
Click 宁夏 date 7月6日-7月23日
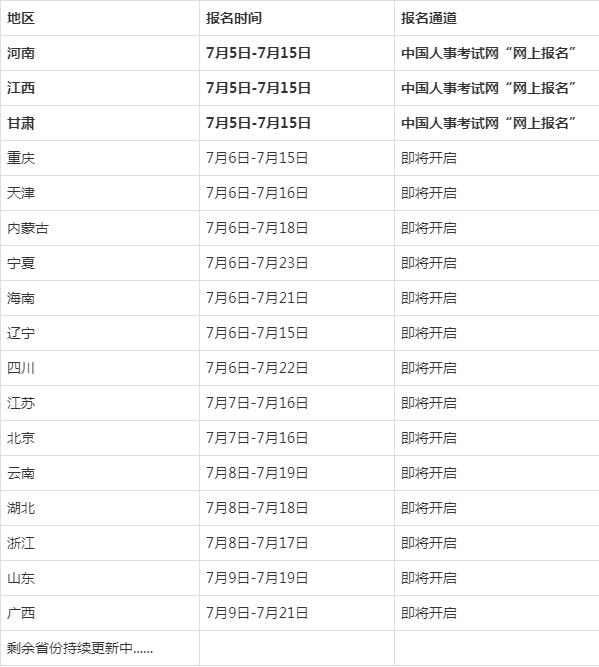[x=257, y=263]
